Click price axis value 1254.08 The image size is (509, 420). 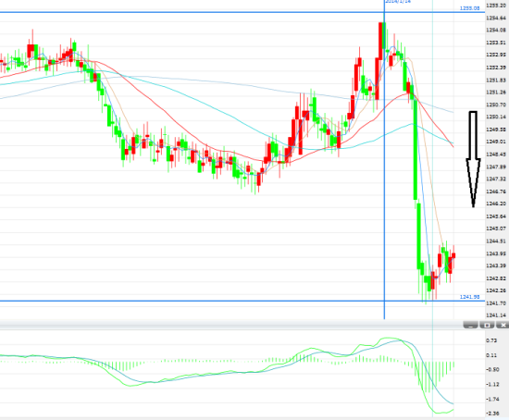click(x=496, y=31)
